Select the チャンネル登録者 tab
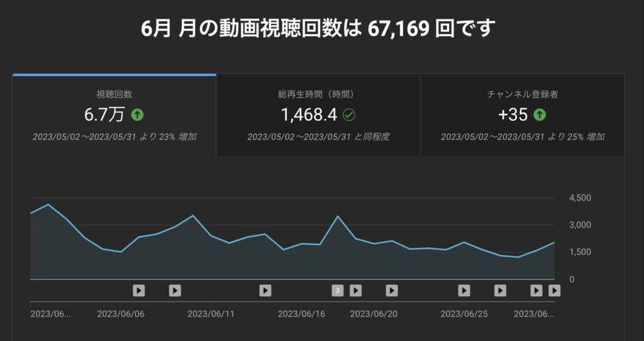Screen dimensions: 644x341 click(x=522, y=115)
